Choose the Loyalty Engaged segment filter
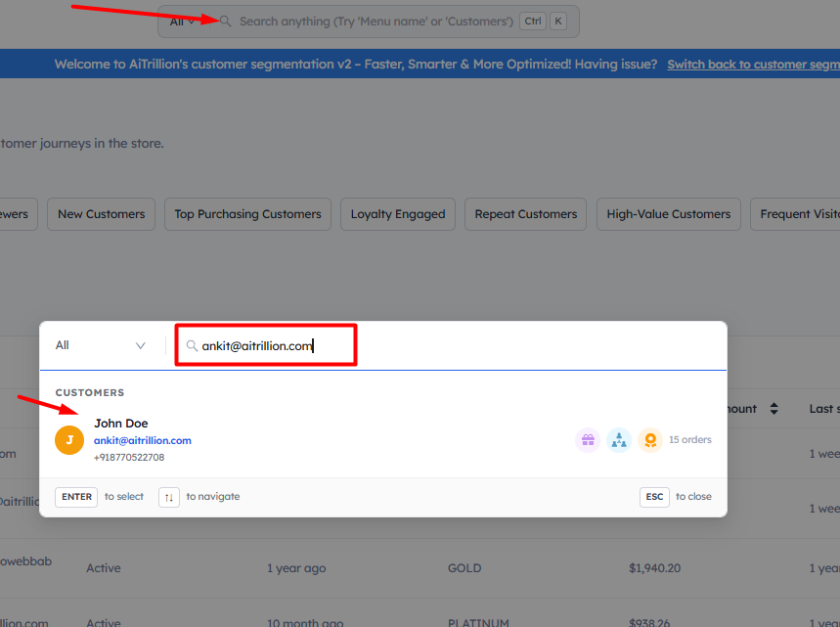Screen dimensions: 840x627 click(x=398, y=214)
